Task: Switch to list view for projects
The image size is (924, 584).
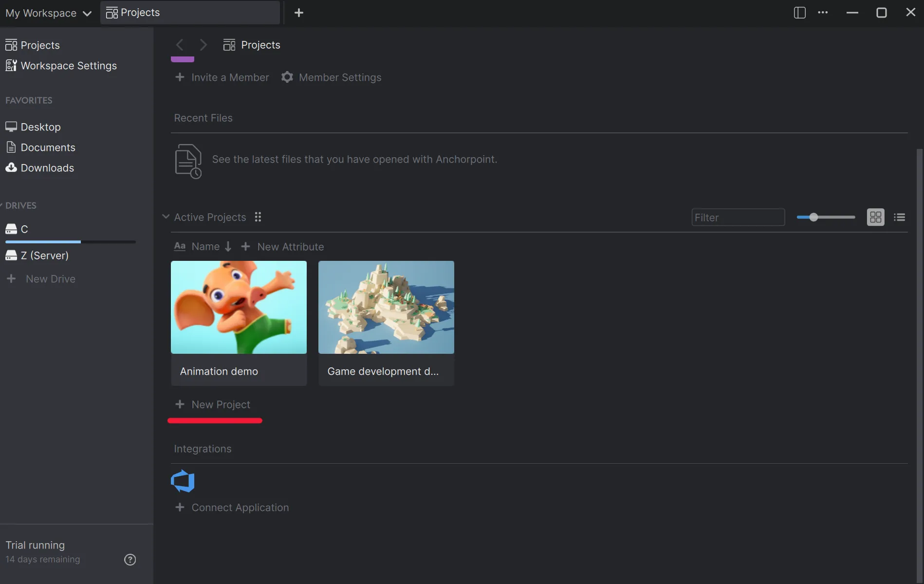Action: tap(899, 217)
